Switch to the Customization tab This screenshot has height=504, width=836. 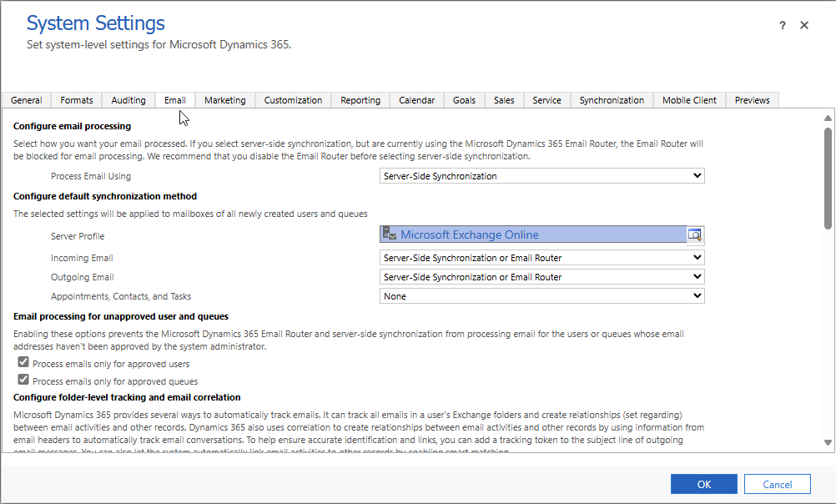(x=293, y=100)
